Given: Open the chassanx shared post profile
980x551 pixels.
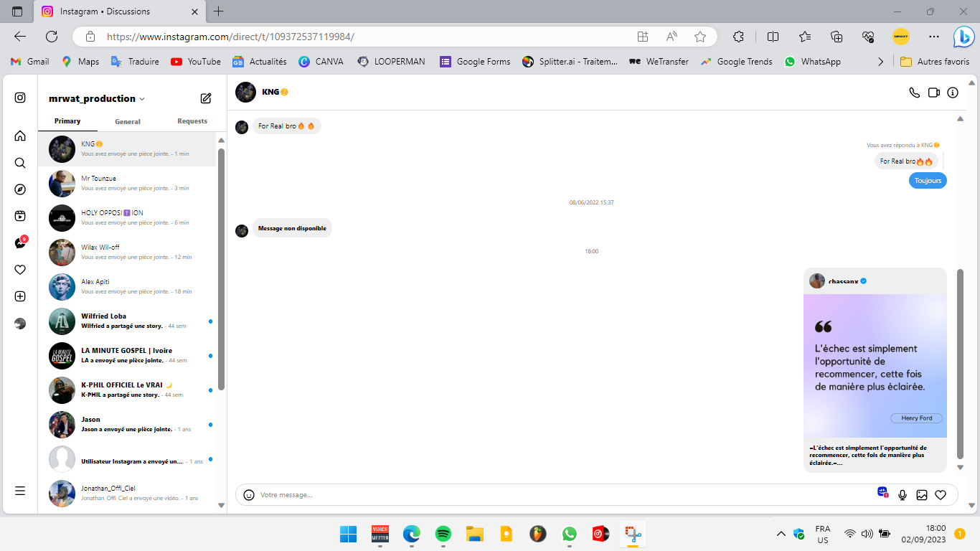Looking at the screenshot, I should coord(843,281).
